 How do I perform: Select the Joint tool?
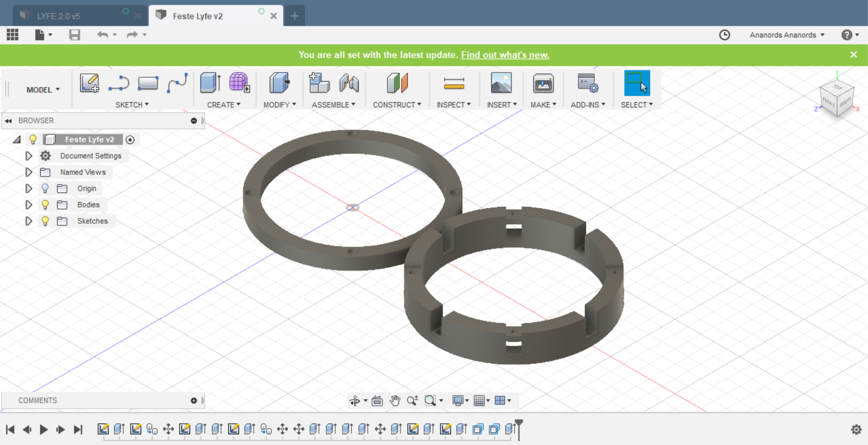[349, 83]
